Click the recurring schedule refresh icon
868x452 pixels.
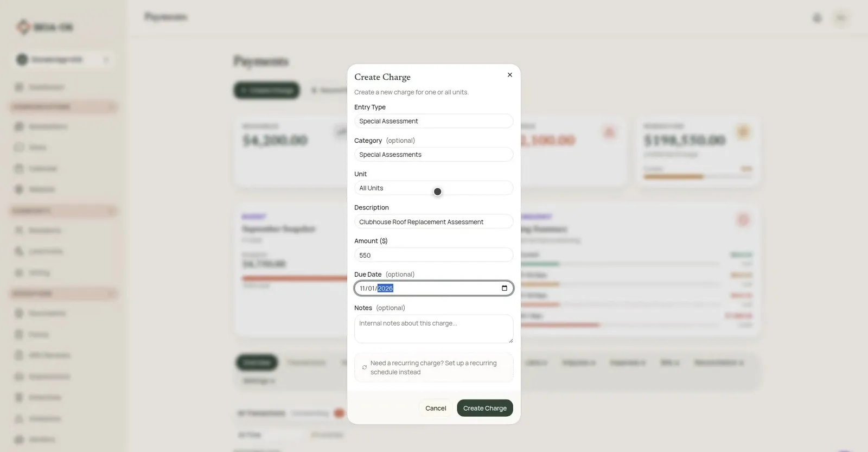[365, 367]
